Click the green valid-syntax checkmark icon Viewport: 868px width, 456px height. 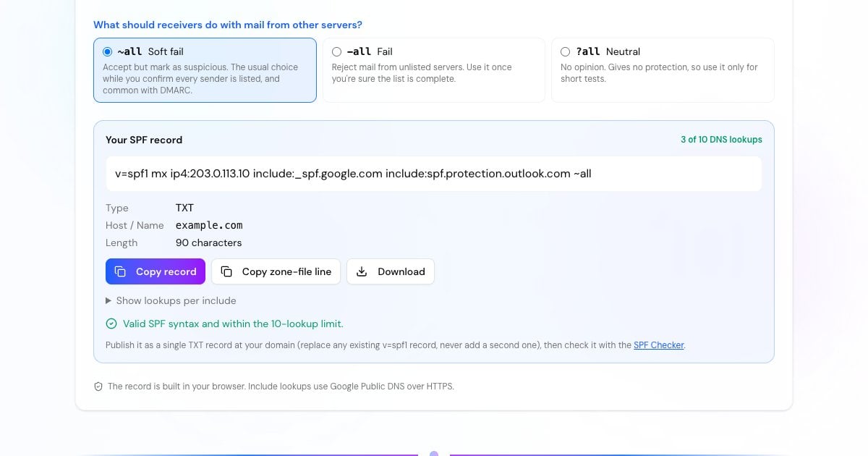click(x=111, y=324)
